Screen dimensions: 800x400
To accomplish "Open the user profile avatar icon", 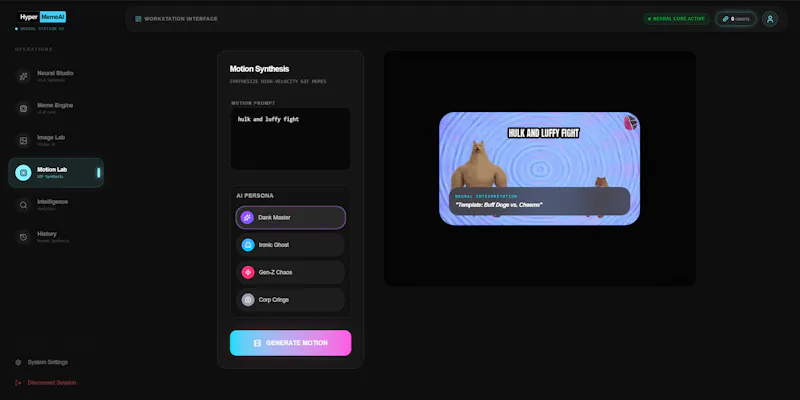I will (770, 19).
